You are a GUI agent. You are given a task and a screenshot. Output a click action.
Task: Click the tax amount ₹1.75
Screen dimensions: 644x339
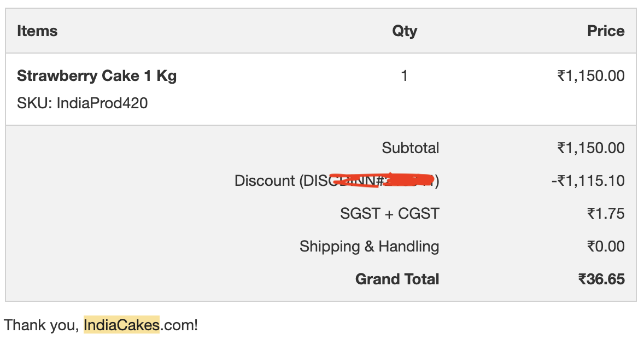click(x=606, y=213)
